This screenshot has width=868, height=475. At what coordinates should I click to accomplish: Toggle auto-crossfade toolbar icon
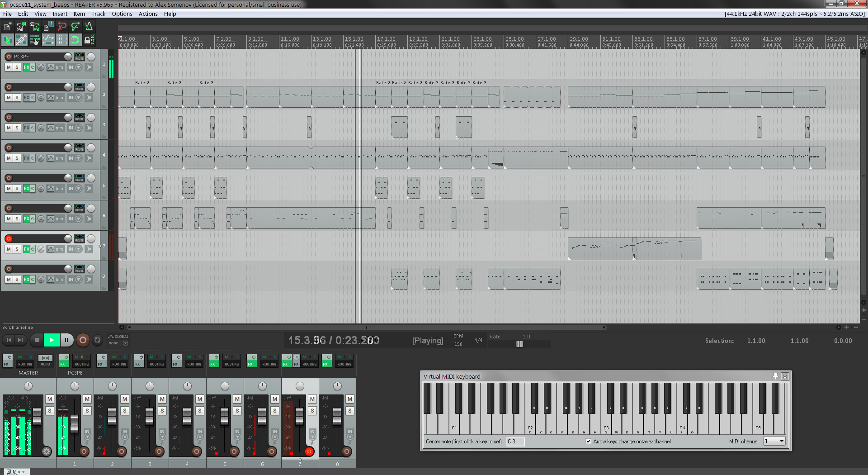(x=7, y=40)
